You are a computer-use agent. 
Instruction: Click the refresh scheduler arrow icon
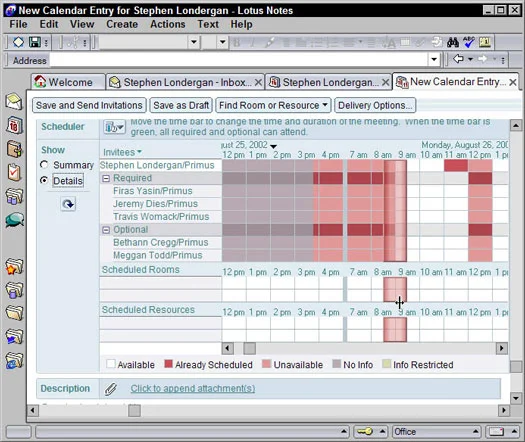[68, 204]
